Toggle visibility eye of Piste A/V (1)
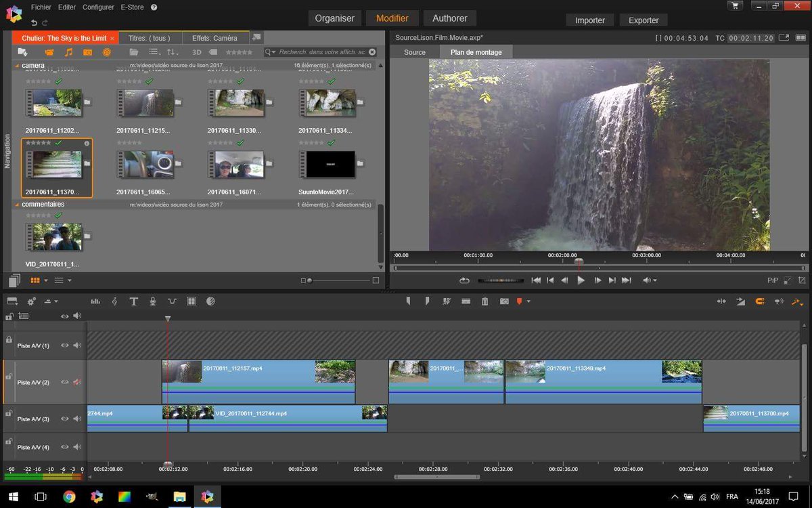The height and width of the screenshot is (508, 812). pos(65,345)
